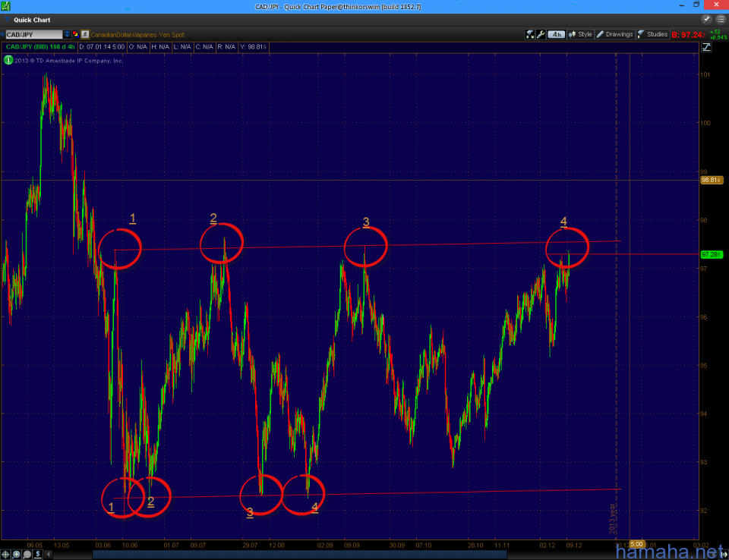Click the symbol description icon button
The width and height of the screenshot is (729, 560).
pos(84,34)
